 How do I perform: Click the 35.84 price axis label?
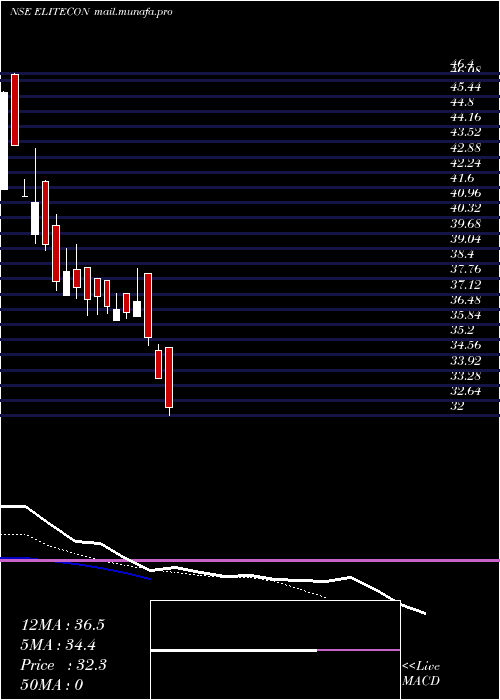coord(466,315)
